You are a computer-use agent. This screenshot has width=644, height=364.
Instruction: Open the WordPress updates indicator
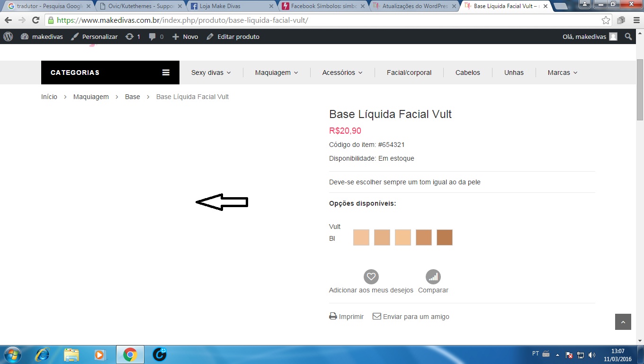tap(133, 36)
